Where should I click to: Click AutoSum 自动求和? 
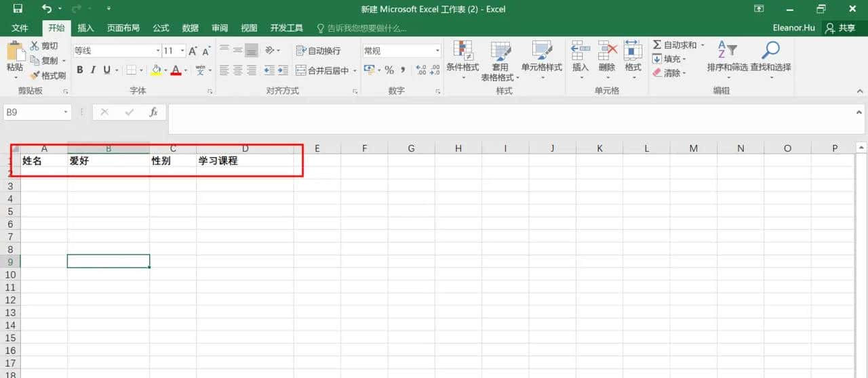675,45
